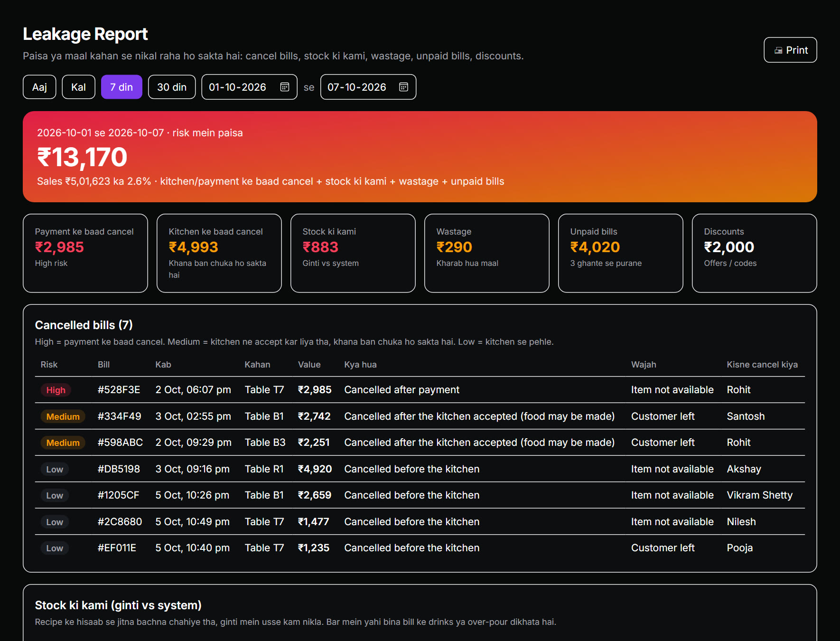Click the name Santosh
Screen dimensions: 840x641
tap(746, 416)
